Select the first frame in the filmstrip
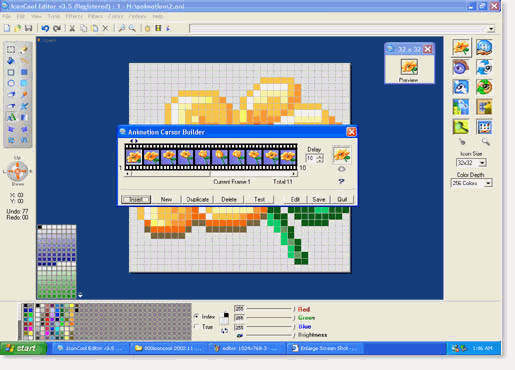The image size is (515, 370). coord(134,157)
